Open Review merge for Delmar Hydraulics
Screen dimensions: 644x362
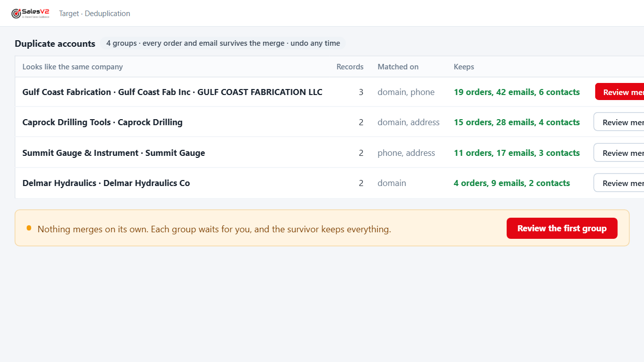[x=619, y=183]
